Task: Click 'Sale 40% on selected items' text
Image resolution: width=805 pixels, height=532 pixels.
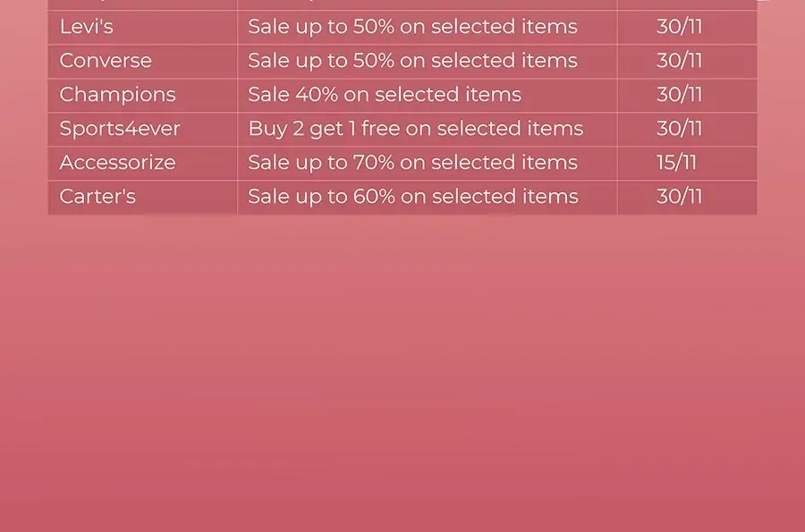Action: tap(385, 95)
